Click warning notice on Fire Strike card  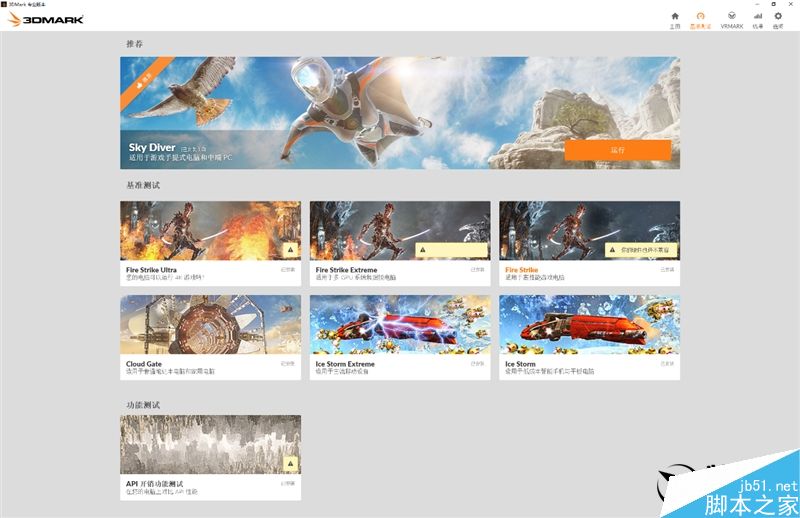pos(641,250)
